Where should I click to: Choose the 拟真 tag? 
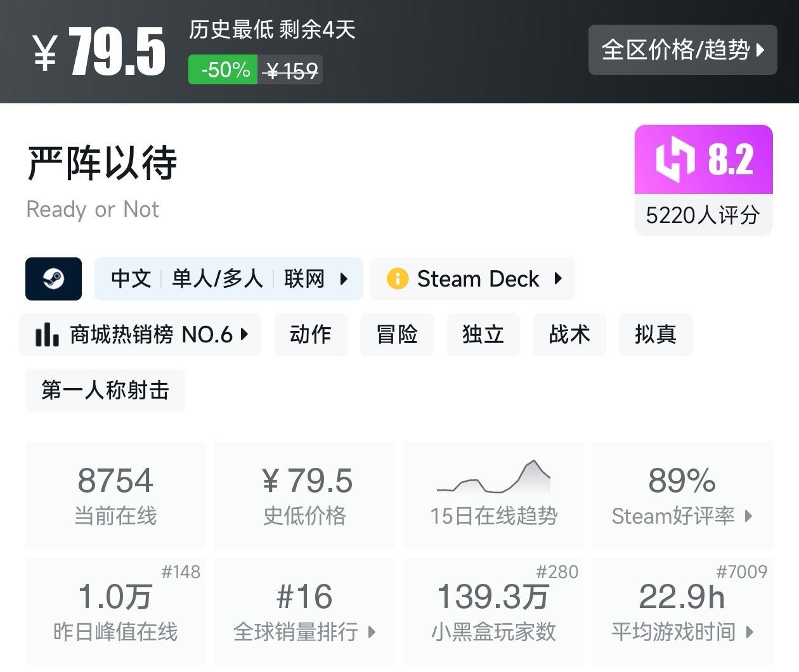pyautogui.click(x=655, y=334)
